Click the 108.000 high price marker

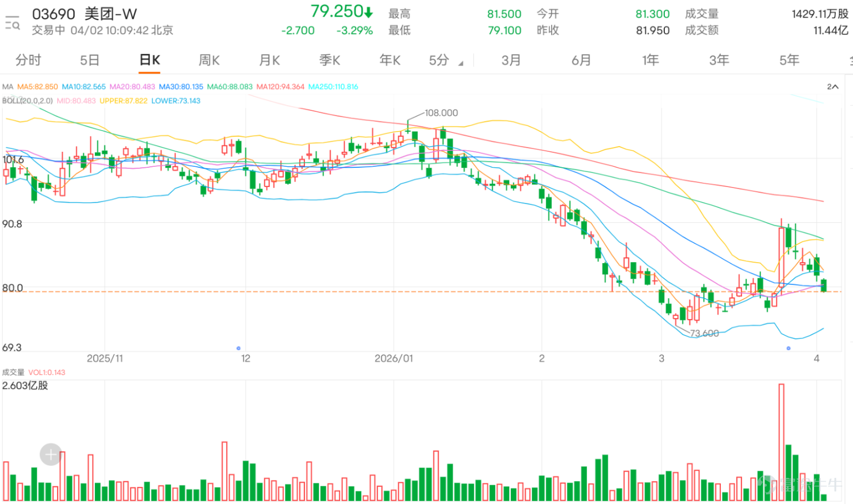click(x=441, y=113)
